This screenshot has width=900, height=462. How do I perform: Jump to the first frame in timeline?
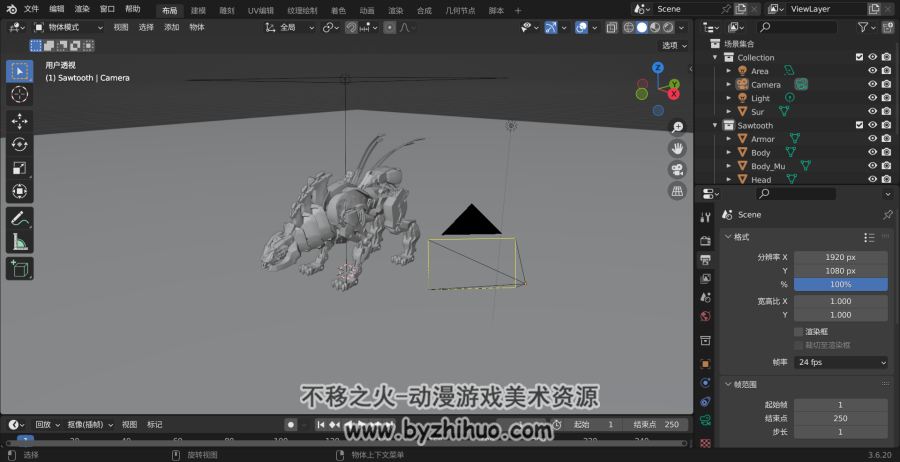point(321,425)
